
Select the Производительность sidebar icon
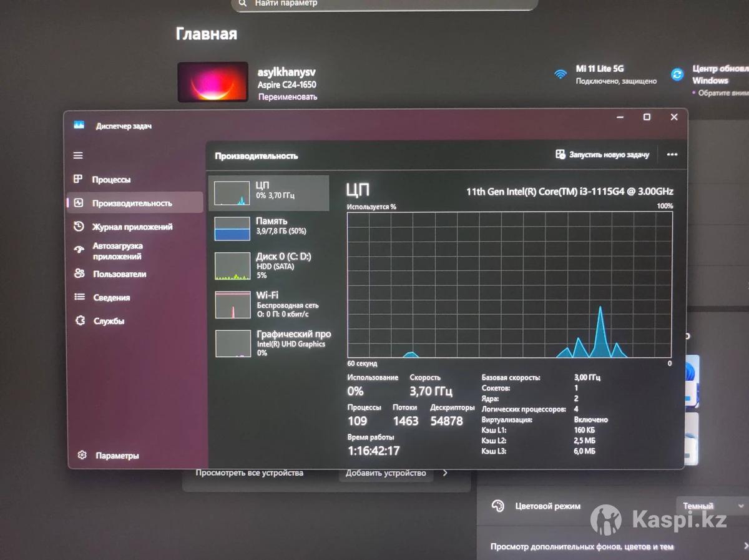pyautogui.click(x=79, y=203)
